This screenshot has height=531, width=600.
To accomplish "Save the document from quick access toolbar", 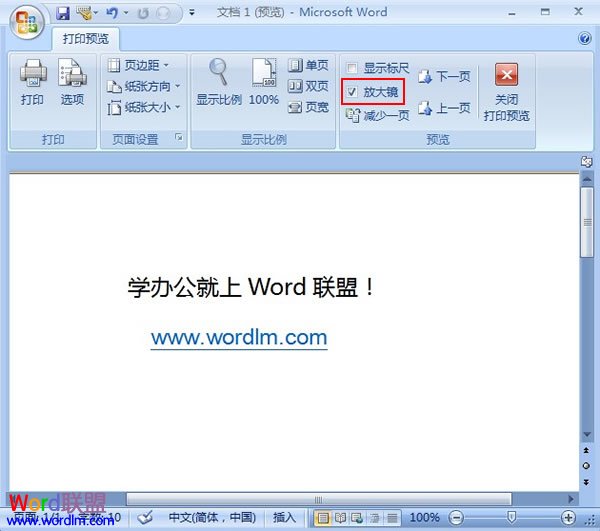I will (62, 14).
